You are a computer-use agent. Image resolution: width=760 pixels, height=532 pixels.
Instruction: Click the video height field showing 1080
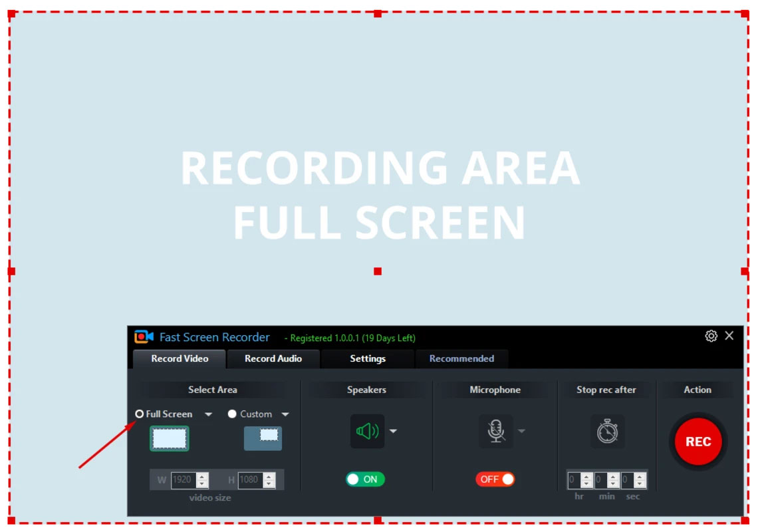tap(250, 479)
